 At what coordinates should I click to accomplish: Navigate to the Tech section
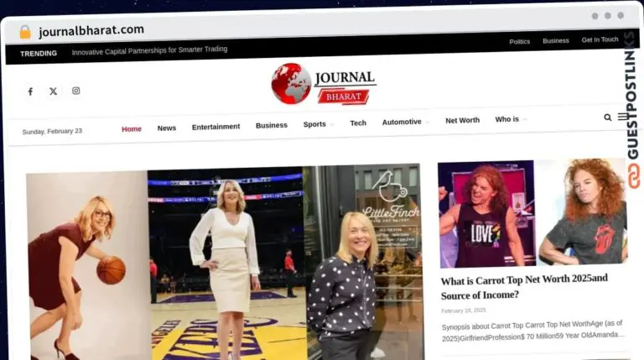(358, 123)
